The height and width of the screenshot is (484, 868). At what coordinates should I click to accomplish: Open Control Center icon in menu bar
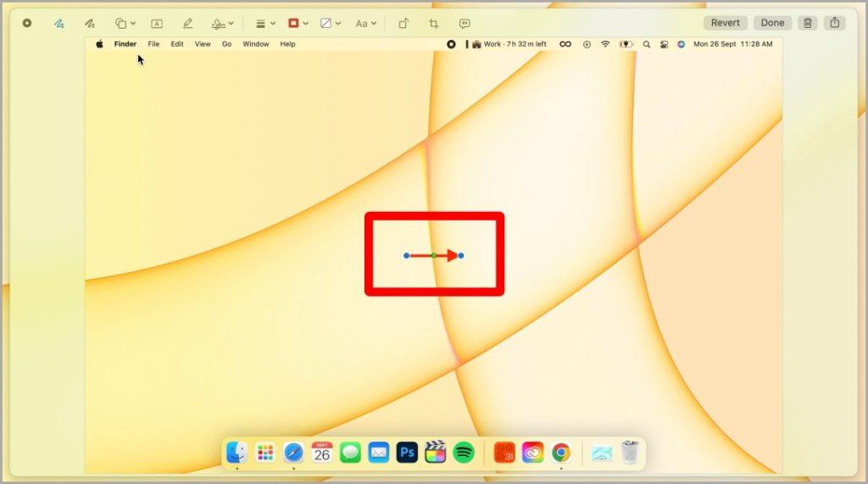pyautogui.click(x=664, y=44)
